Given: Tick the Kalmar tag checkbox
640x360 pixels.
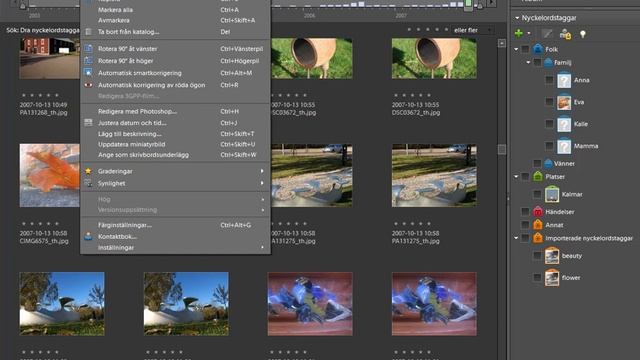Looking at the screenshot, I should 537,194.
